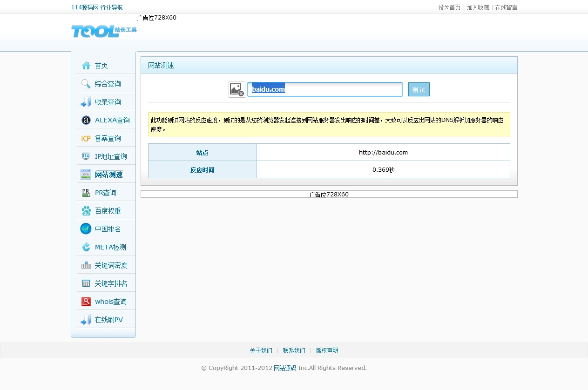588x390 pixels.
Task: Open 关键字排名 in the sidebar
Action: [x=111, y=283]
